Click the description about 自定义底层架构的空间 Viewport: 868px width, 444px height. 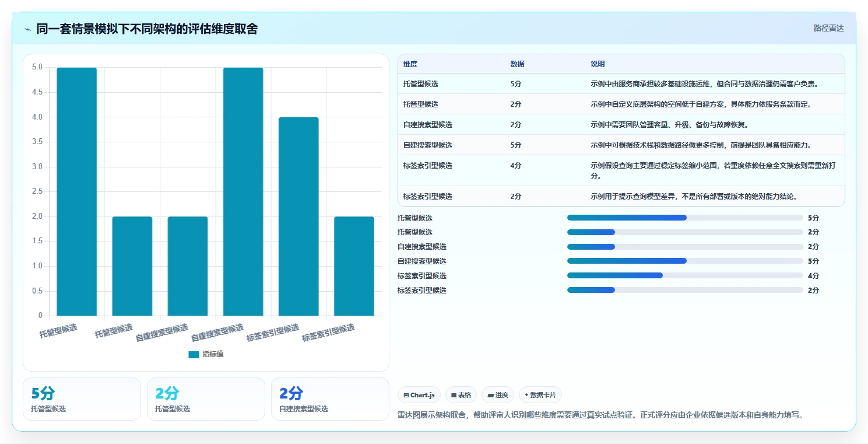point(701,104)
